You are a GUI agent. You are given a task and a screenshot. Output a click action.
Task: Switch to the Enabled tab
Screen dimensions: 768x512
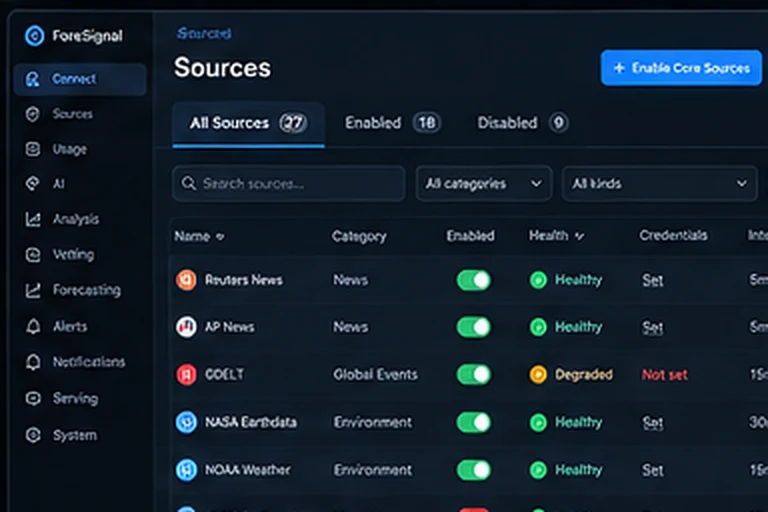click(392, 123)
